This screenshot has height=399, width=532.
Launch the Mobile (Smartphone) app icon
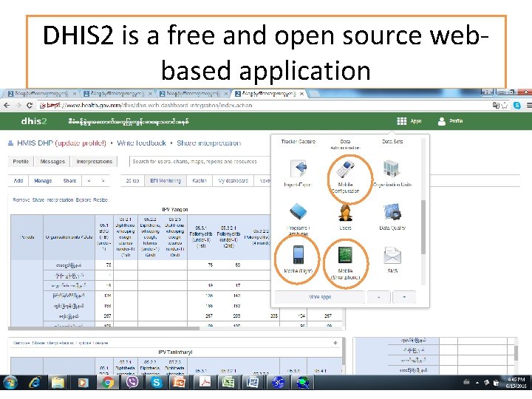click(345, 255)
